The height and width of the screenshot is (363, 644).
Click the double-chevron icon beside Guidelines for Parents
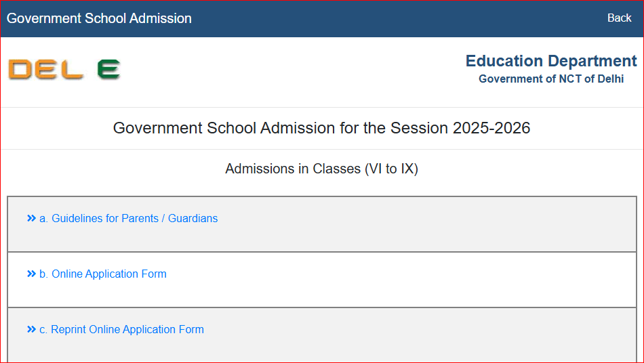31,218
